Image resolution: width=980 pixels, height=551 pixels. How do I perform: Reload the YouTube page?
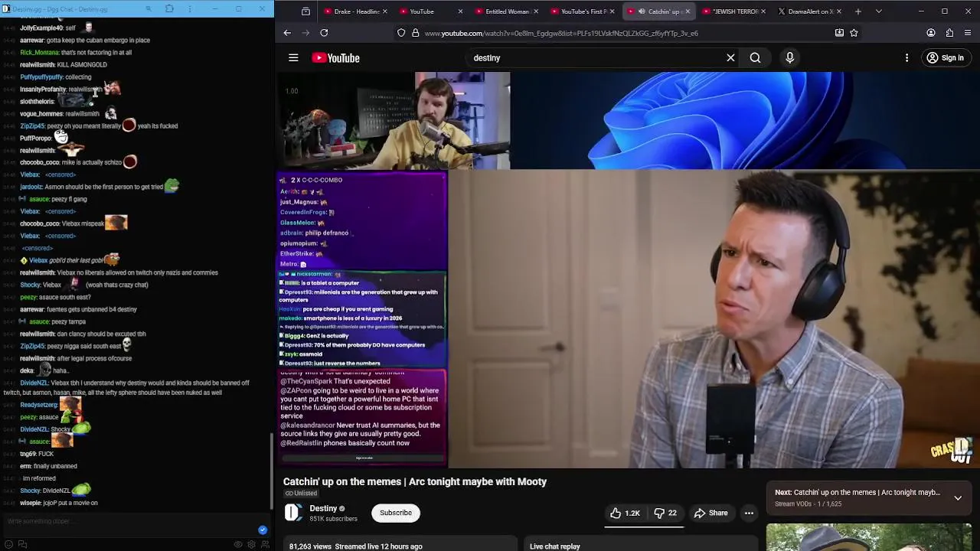(x=324, y=33)
